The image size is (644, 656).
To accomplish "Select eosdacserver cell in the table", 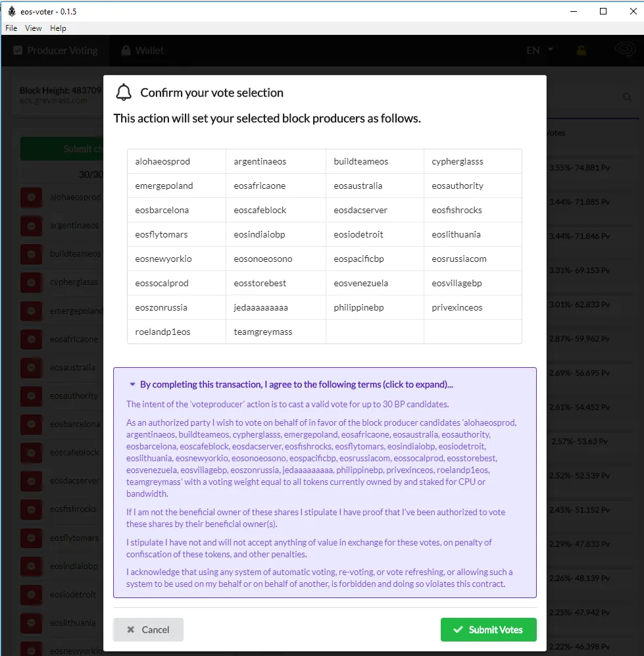I will click(375, 210).
